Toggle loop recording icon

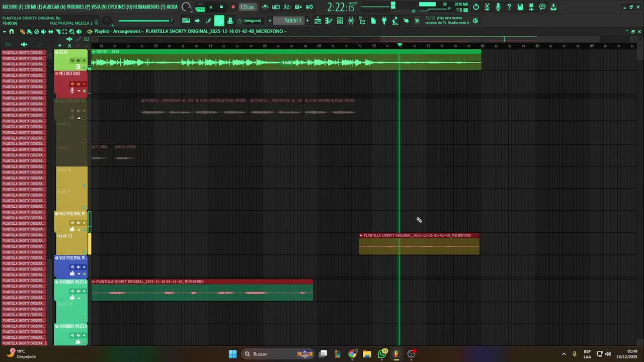(309, 7)
